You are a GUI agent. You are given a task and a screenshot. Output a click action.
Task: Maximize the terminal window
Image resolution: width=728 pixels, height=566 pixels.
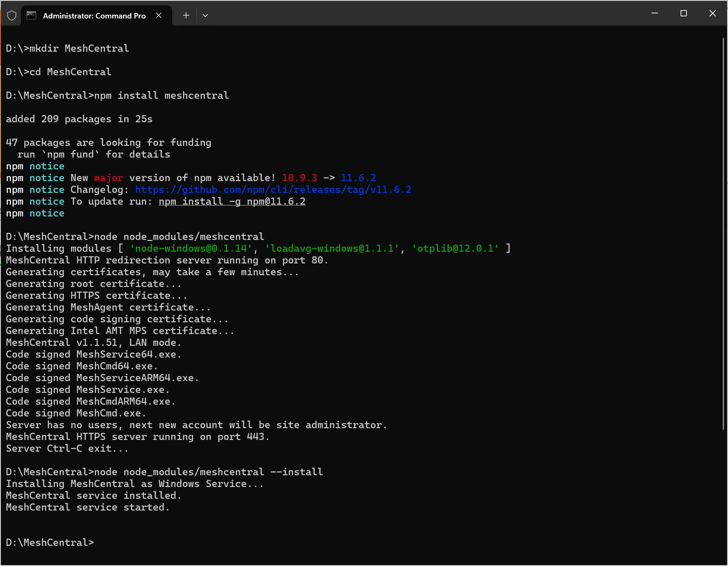pos(683,13)
